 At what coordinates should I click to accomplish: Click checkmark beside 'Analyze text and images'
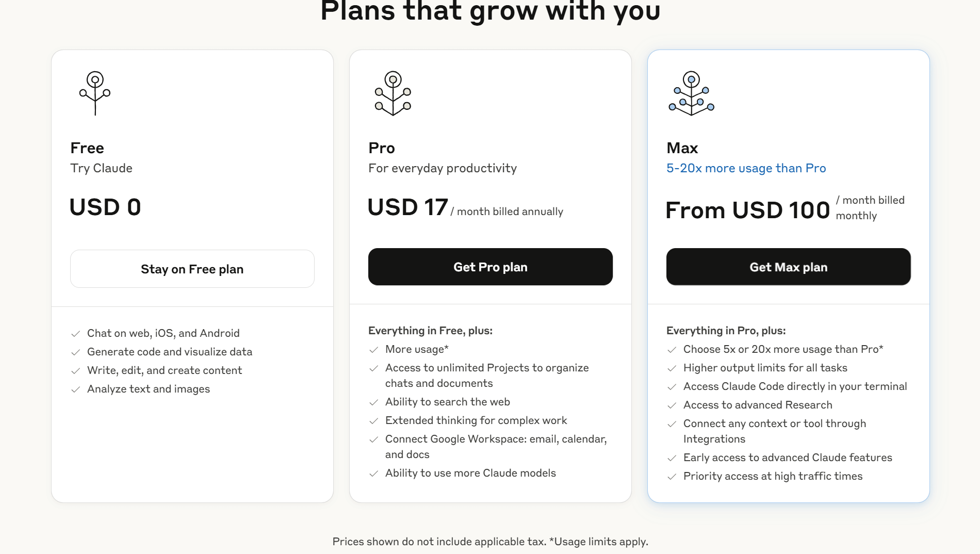[75, 389]
